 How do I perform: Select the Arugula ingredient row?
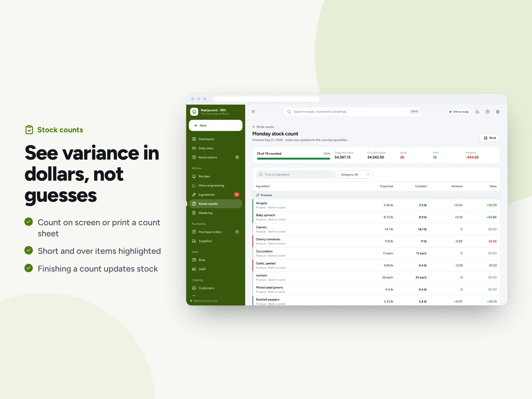point(376,205)
